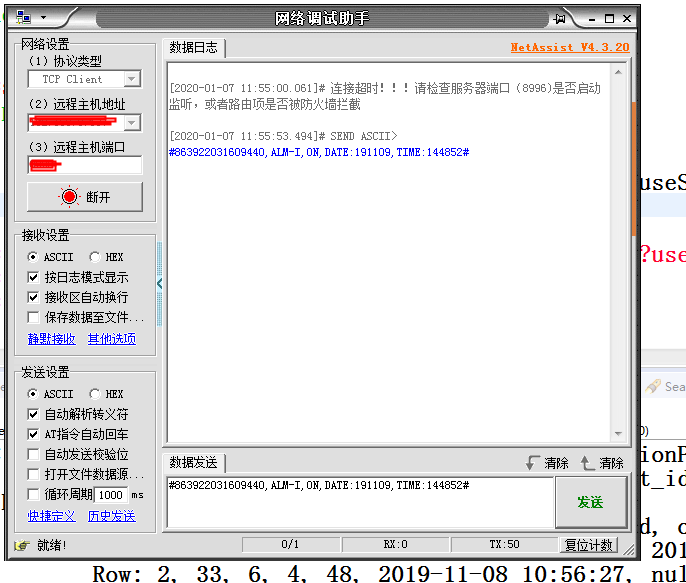Enable 自动发送校验位 checkbox
The height and width of the screenshot is (583, 686).
pyautogui.click(x=33, y=454)
